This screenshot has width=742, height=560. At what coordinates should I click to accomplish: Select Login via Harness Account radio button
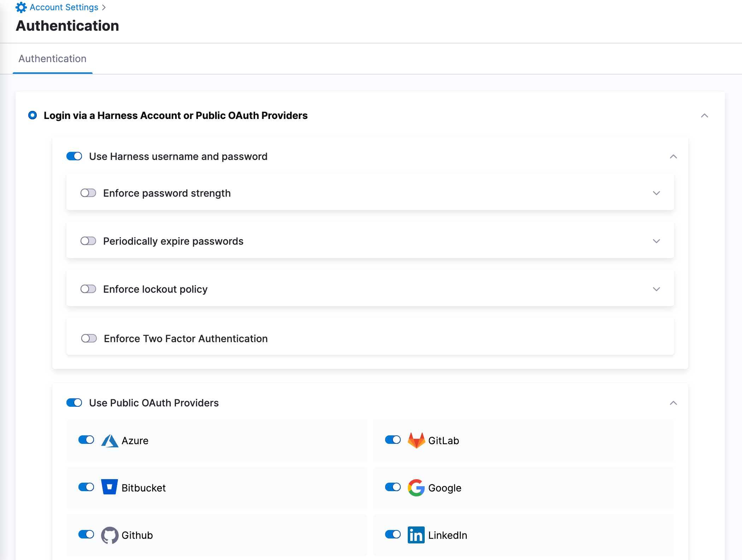[x=33, y=115]
